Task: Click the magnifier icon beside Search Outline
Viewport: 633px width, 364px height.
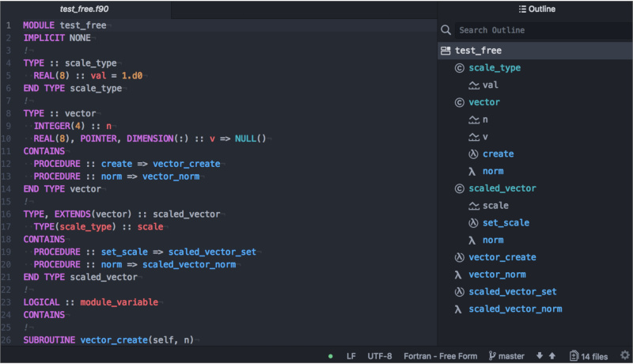Action: pyautogui.click(x=445, y=30)
